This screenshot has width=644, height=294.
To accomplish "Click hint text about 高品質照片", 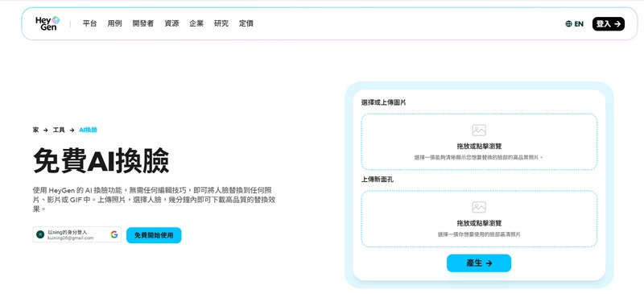I will [x=479, y=158].
